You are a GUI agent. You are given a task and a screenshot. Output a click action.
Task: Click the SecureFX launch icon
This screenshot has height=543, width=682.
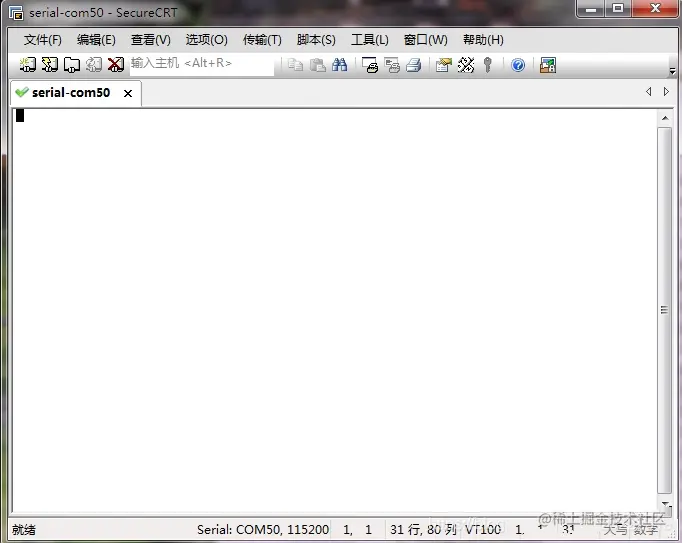[548, 65]
